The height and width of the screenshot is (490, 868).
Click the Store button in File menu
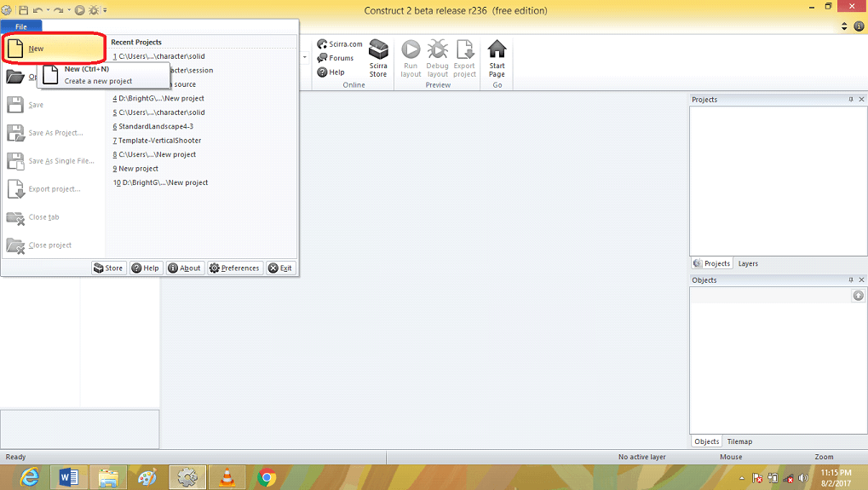click(x=108, y=268)
